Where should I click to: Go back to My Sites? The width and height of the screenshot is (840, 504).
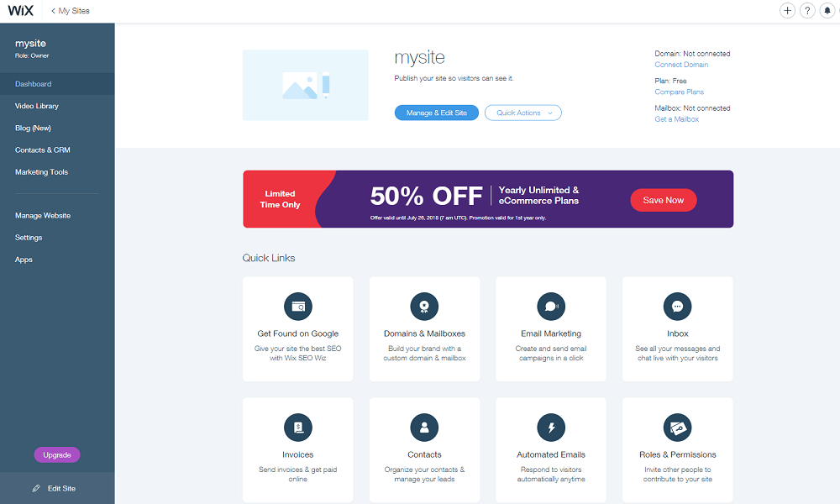(71, 11)
